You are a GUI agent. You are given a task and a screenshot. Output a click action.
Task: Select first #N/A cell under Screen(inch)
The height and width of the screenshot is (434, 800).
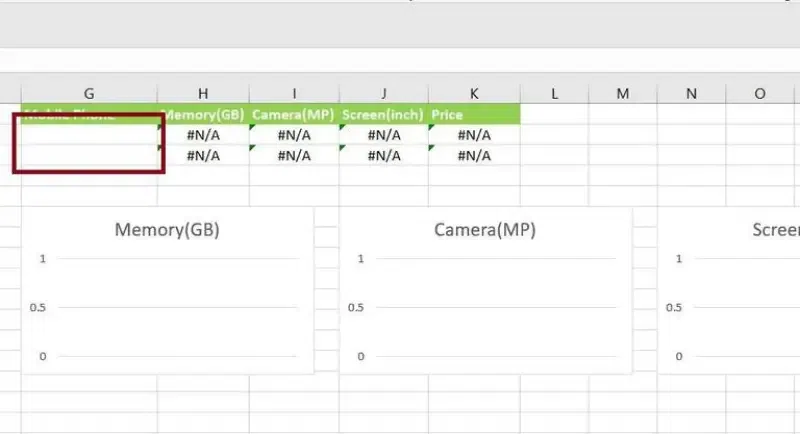click(384, 135)
